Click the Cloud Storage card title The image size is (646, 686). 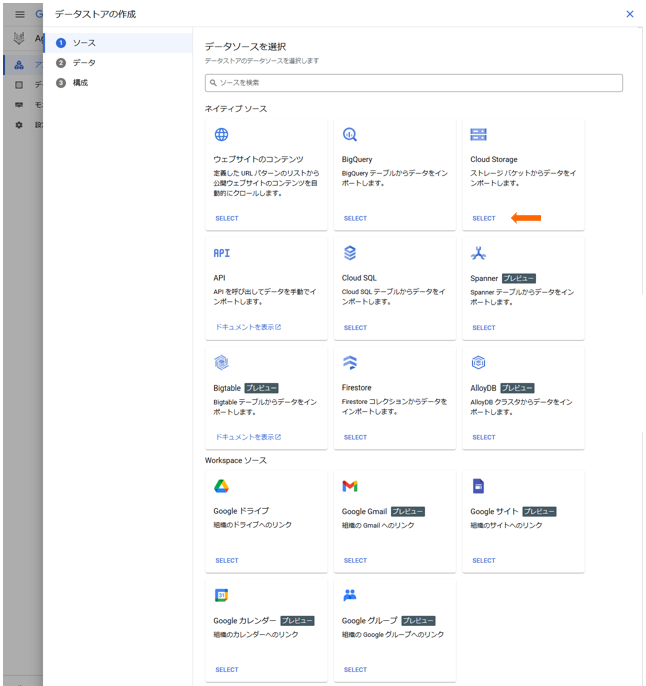click(494, 159)
